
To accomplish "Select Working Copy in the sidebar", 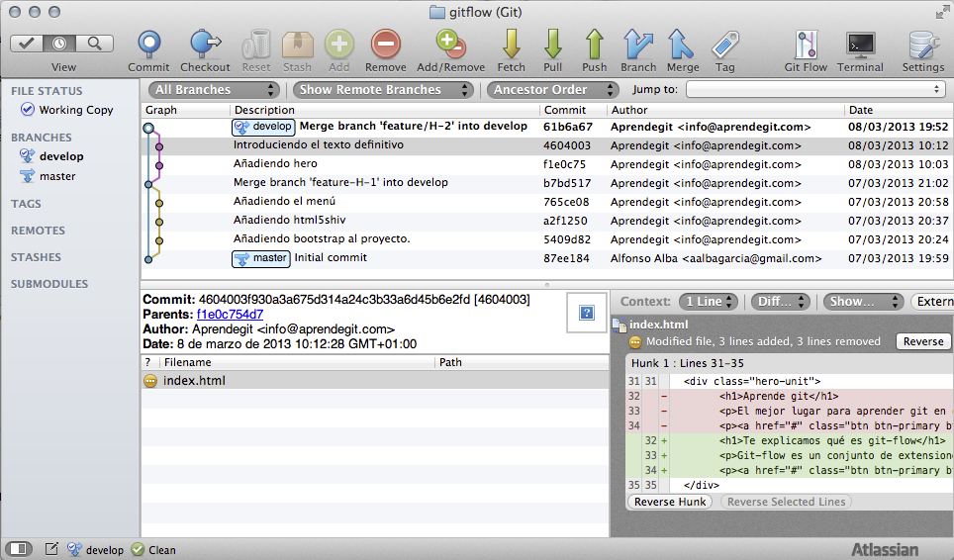I will pos(75,110).
